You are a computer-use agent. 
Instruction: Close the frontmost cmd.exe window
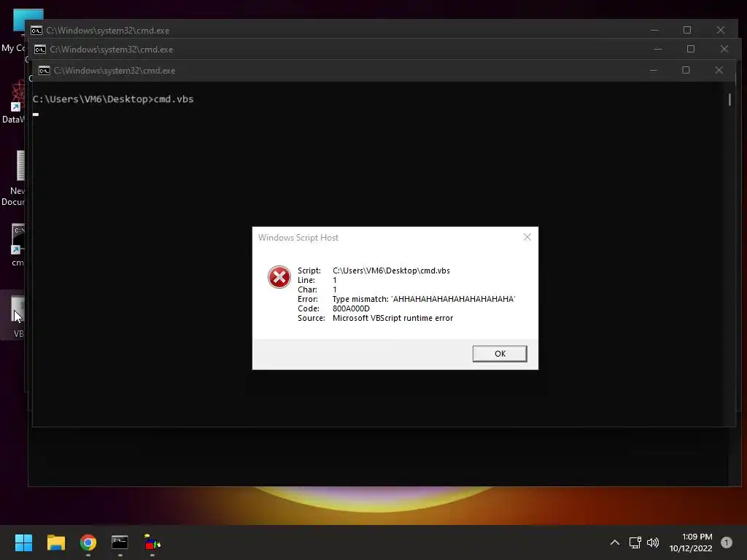pyautogui.click(x=719, y=71)
